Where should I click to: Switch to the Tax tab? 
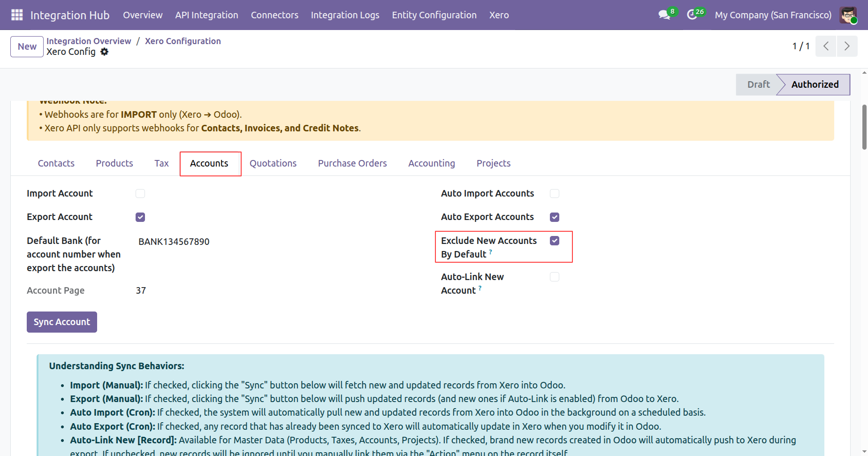(161, 163)
